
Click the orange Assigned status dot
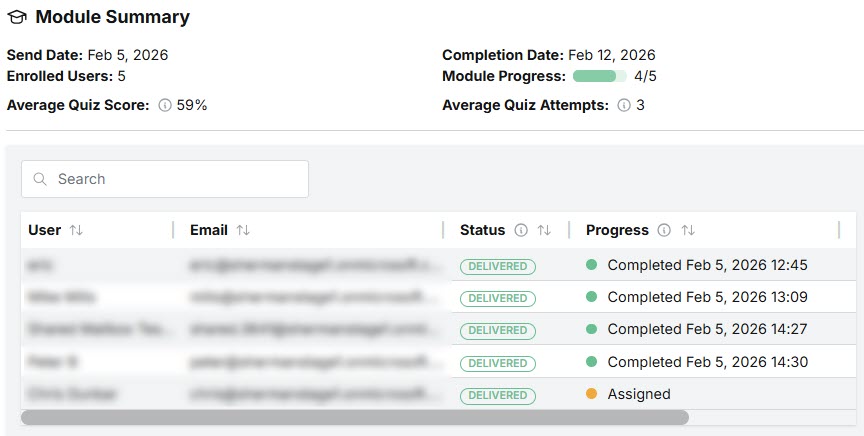[591, 394]
